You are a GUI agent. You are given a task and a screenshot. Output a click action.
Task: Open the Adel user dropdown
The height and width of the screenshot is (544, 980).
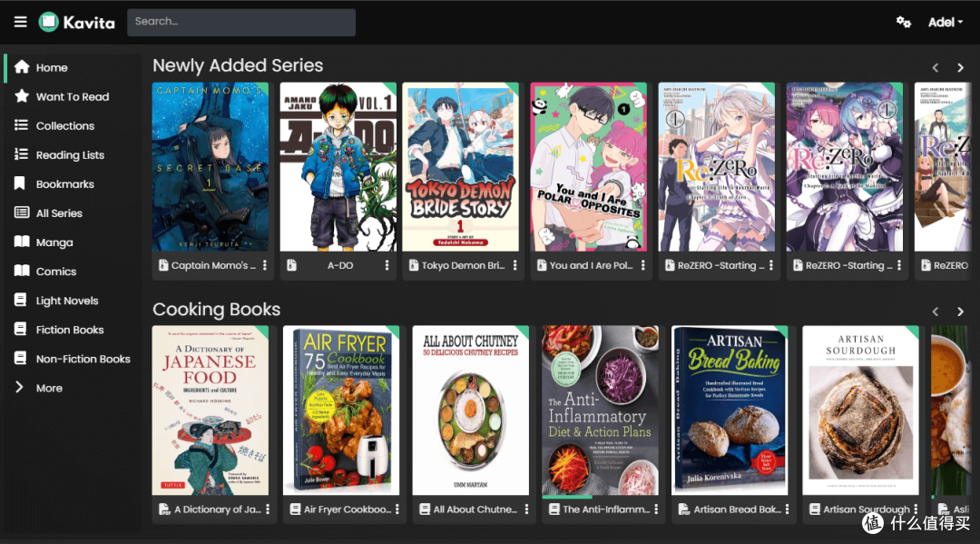tap(945, 22)
